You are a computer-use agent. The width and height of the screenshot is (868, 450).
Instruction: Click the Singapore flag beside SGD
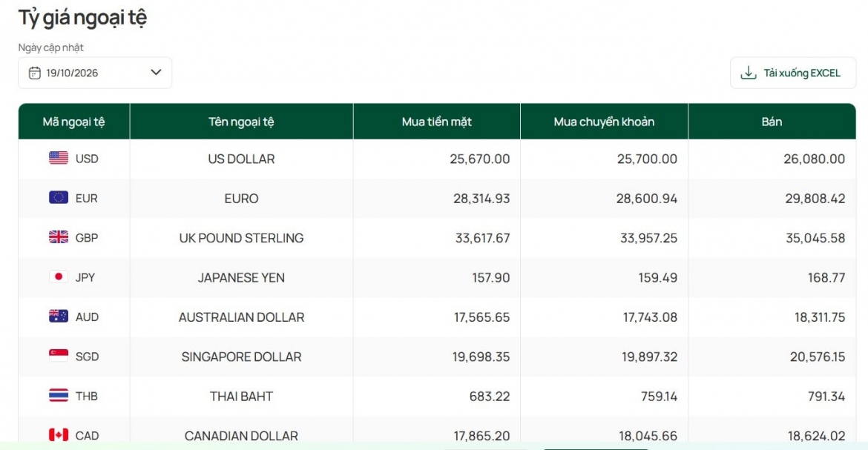tap(59, 356)
